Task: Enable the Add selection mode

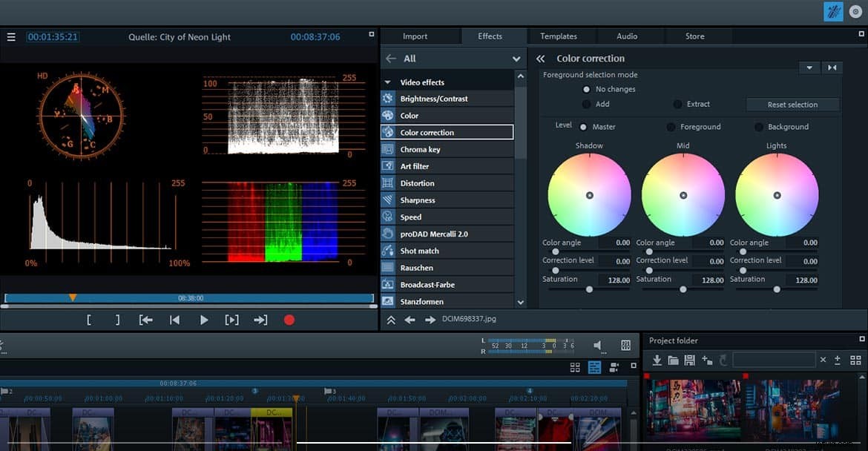Action: (x=587, y=104)
